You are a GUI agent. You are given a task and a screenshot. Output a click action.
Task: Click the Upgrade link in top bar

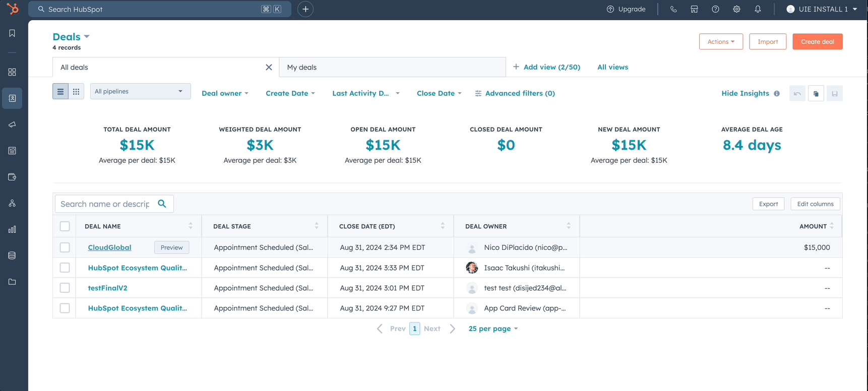click(x=626, y=9)
